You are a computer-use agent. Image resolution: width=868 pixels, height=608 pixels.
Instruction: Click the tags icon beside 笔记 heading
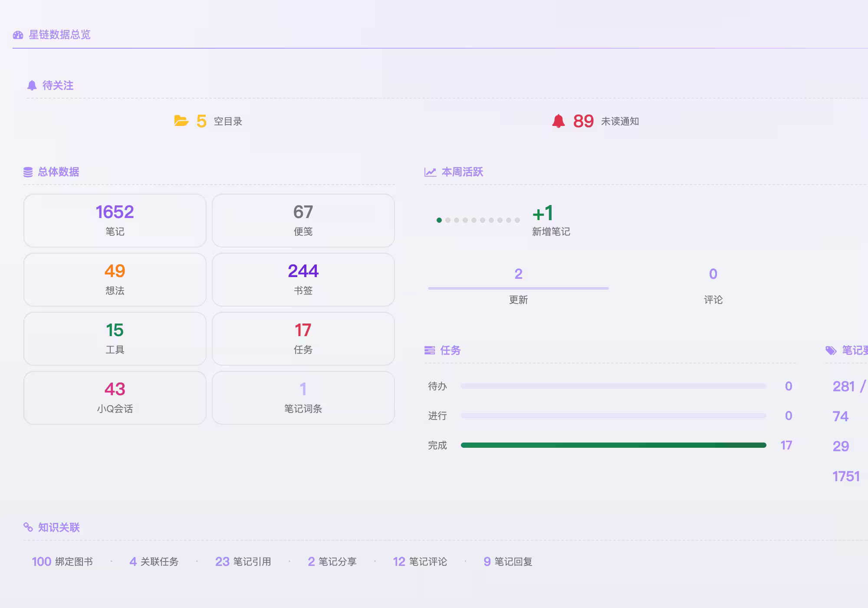click(x=831, y=350)
